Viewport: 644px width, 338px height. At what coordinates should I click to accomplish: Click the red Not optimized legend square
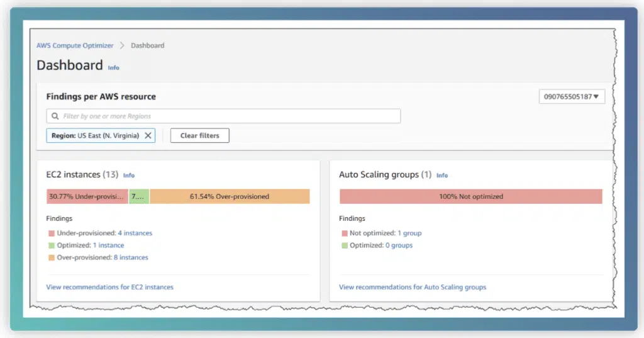345,233
